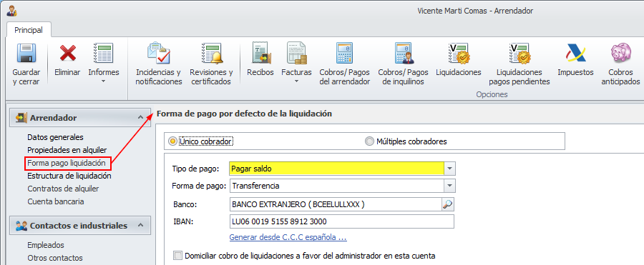Image resolution: width=644 pixels, height=265 pixels.
Task: Select Forma pago liquidación in sidebar
Action: (x=67, y=163)
